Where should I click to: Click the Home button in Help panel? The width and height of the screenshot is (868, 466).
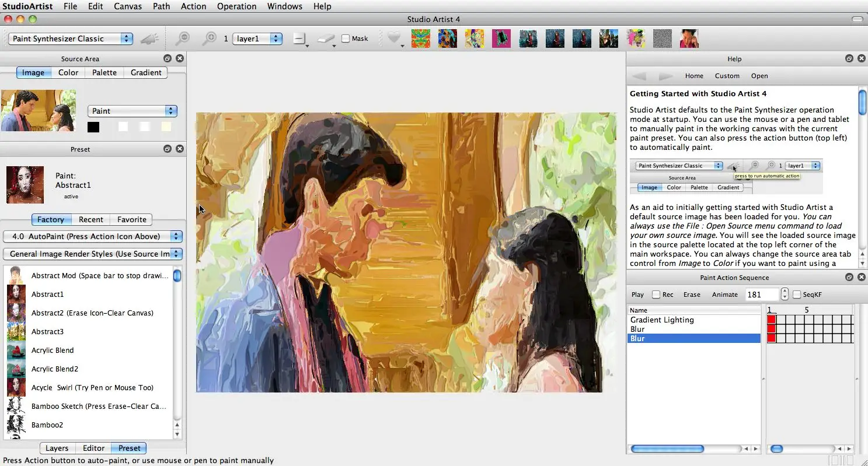tap(694, 76)
